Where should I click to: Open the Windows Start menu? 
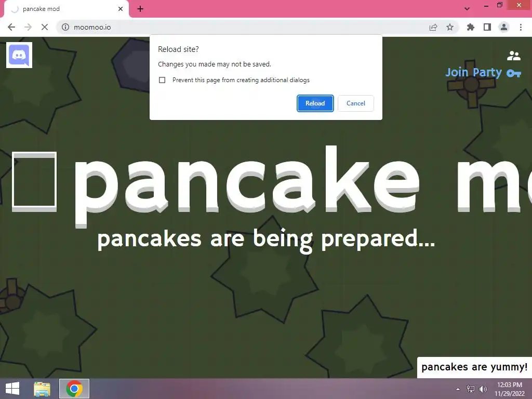pyautogui.click(x=12, y=389)
